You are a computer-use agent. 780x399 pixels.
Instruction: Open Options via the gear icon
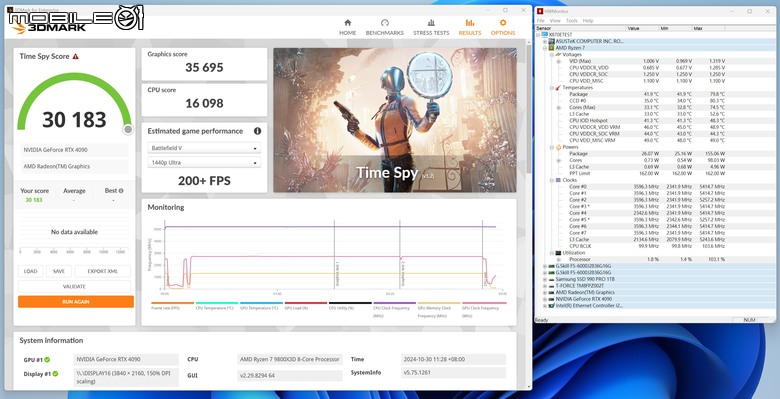coord(503,22)
